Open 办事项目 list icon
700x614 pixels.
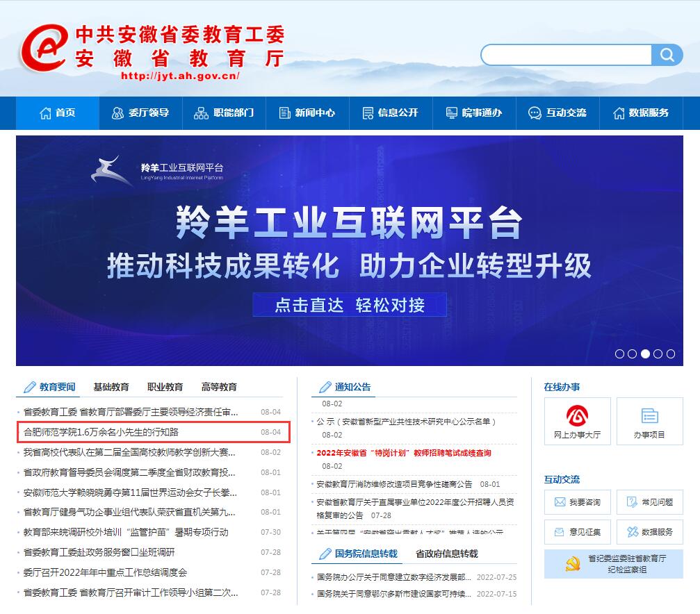[x=649, y=421]
